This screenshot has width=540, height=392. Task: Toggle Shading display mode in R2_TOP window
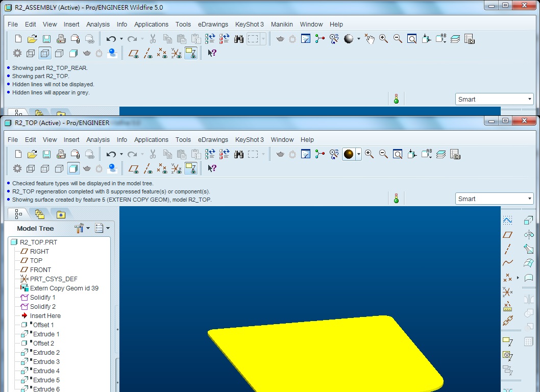73,168
